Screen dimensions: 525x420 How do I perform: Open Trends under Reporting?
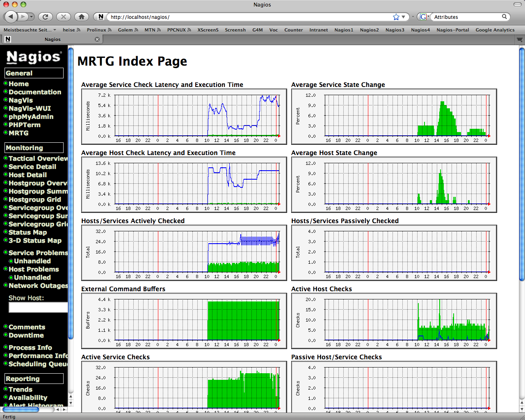point(20,389)
